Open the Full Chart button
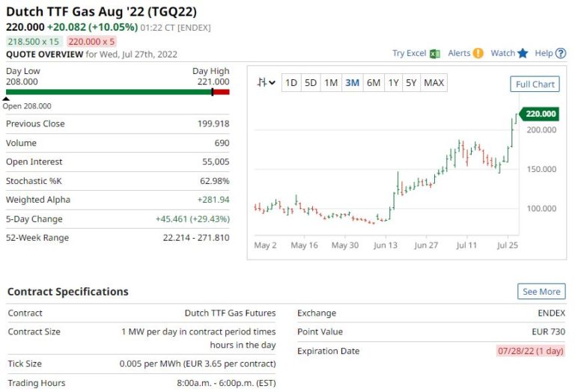This screenshot has width=575, height=392. 535,85
